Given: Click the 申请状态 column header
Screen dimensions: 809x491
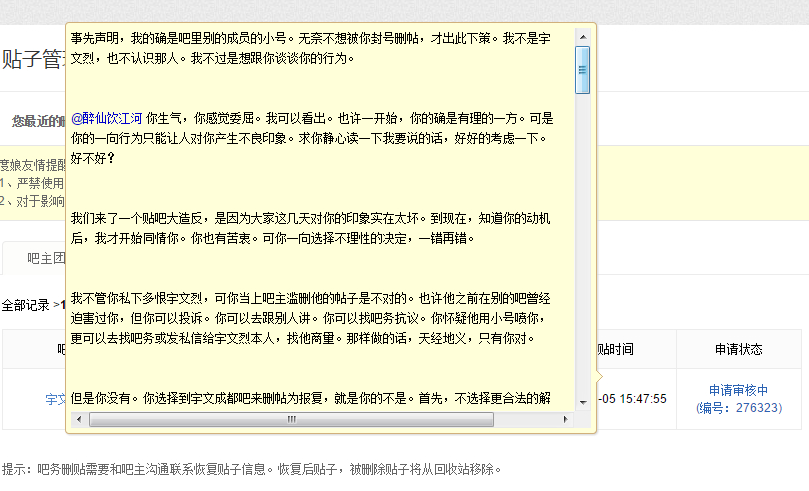Looking at the screenshot, I should coord(738,349).
